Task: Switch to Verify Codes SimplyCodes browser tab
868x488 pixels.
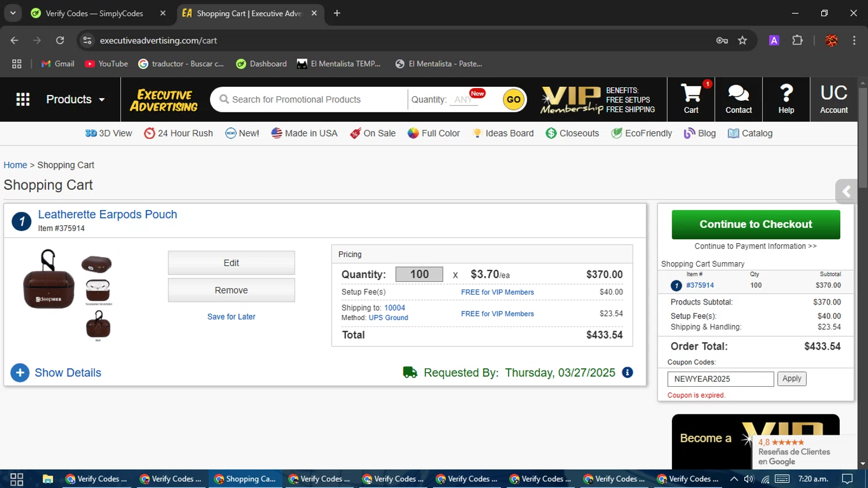Action: tap(94, 13)
